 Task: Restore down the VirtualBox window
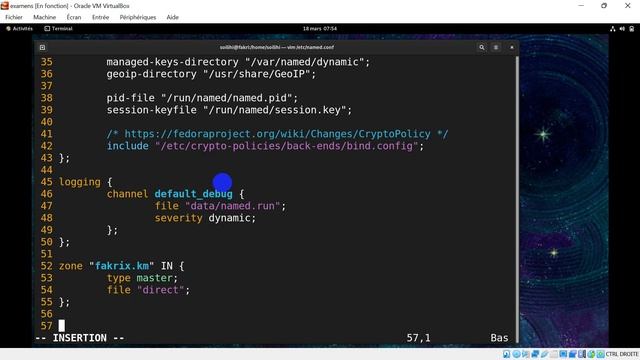coord(604,6)
